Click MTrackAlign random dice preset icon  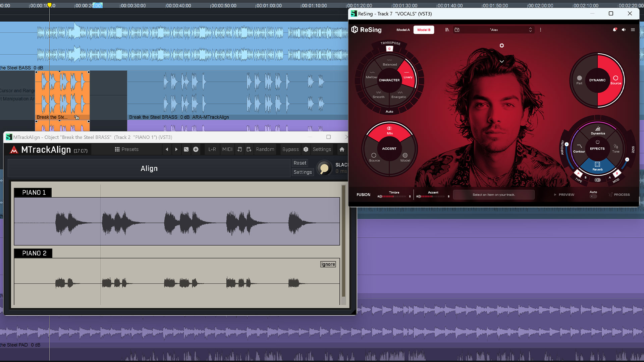(186, 149)
